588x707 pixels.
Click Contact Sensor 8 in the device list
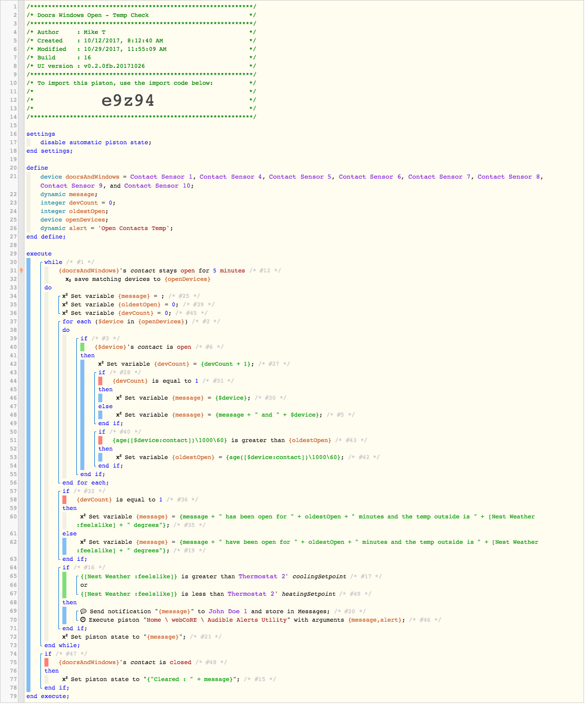point(509,177)
